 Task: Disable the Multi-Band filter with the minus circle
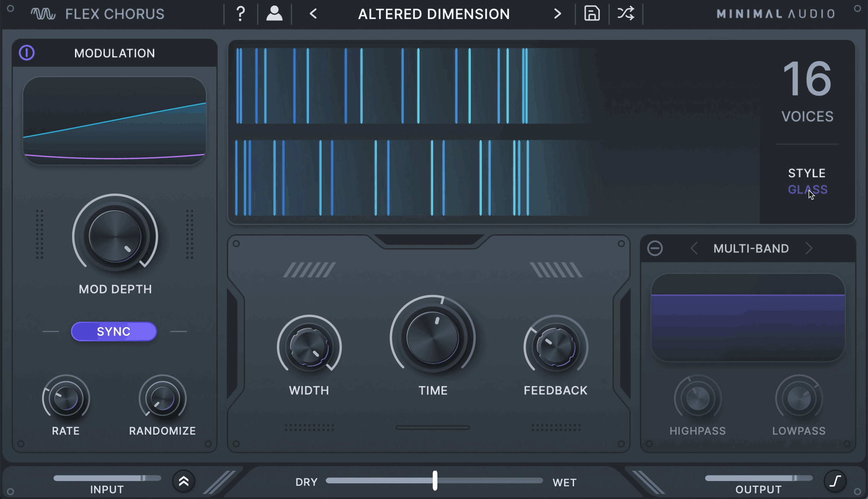click(655, 248)
